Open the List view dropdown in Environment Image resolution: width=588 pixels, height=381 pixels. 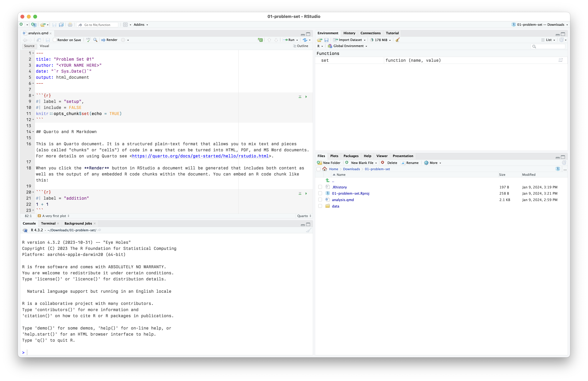(x=548, y=40)
